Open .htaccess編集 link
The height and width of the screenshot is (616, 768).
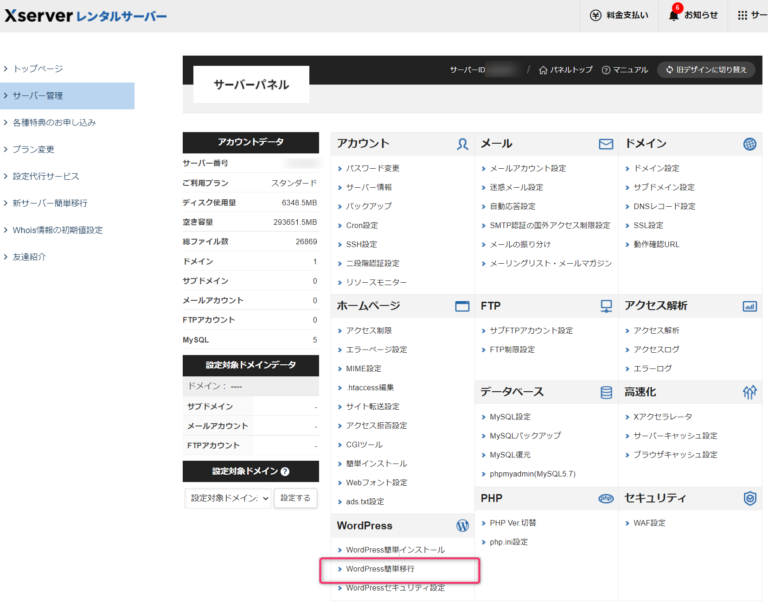coord(369,388)
